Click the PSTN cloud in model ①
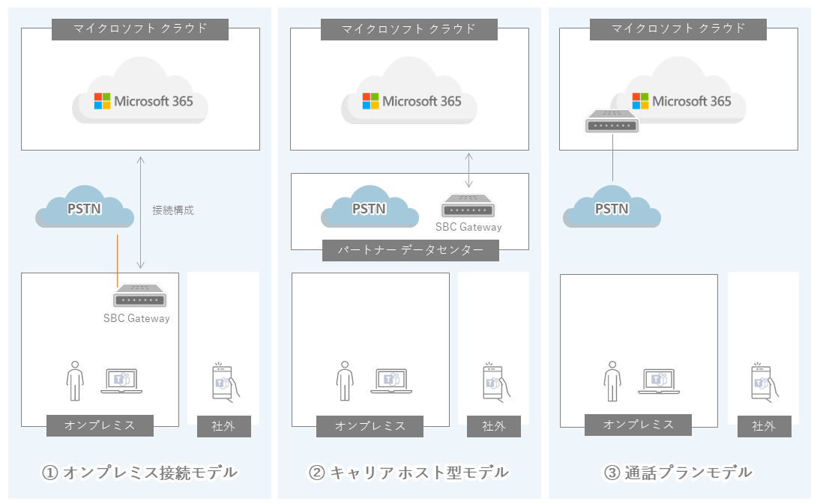This screenshot has height=504, width=817. point(85,207)
